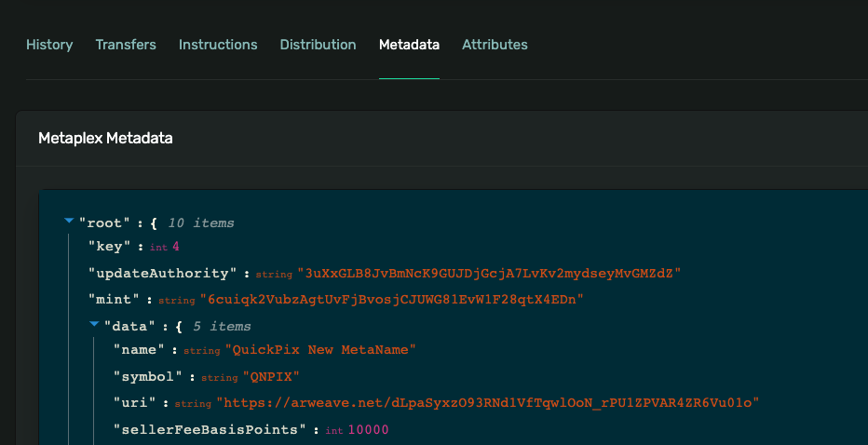Select the updateAuthority address value
Screen dimensions: 868x445
(489, 274)
